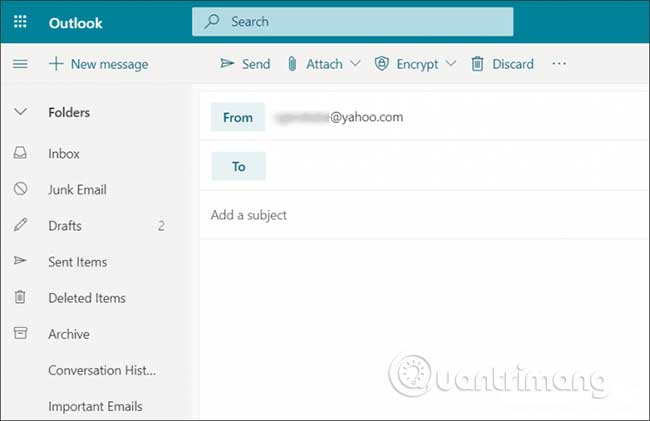Image resolution: width=650 pixels, height=421 pixels.
Task: Open the Attach dropdown arrow
Action: (355, 63)
